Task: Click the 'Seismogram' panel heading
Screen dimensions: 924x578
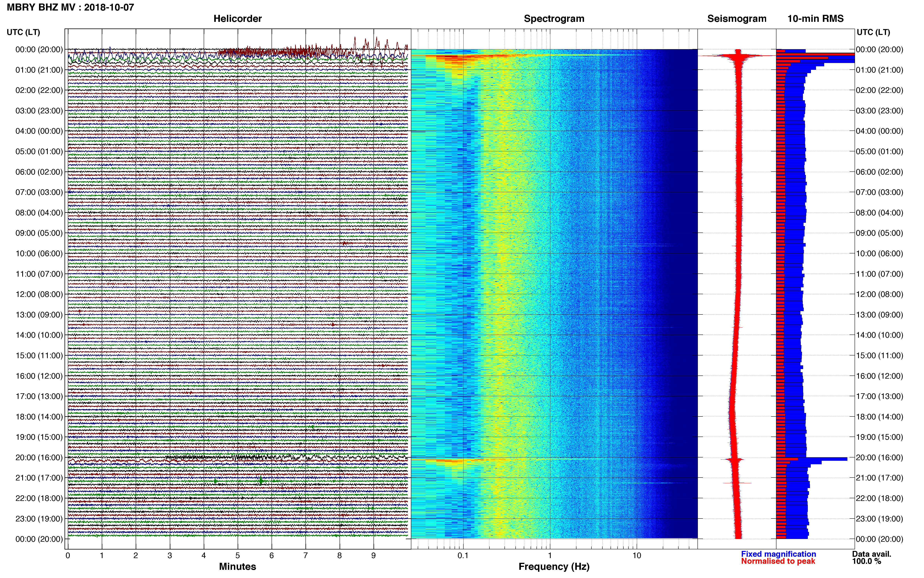Action: [x=737, y=19]
